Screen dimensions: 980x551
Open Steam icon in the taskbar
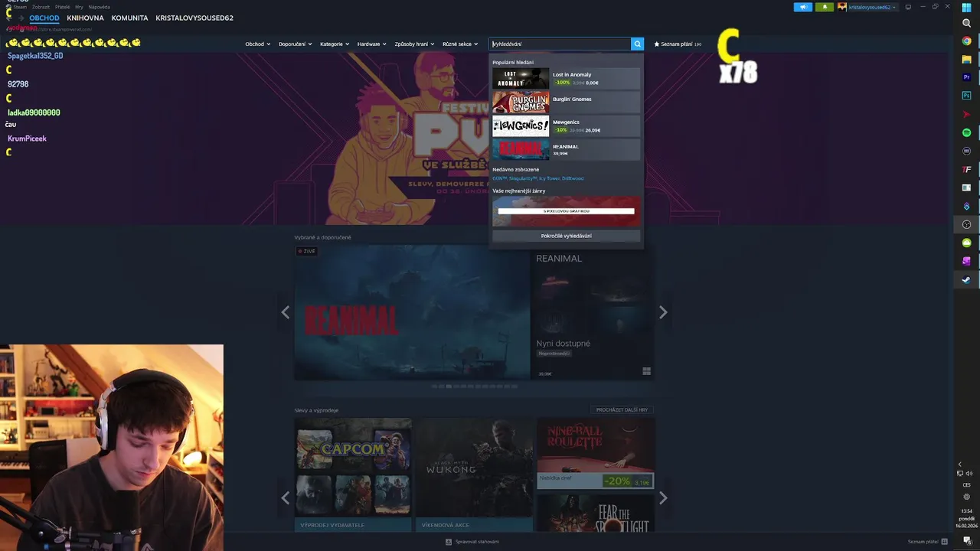click(x=966, y=279)
